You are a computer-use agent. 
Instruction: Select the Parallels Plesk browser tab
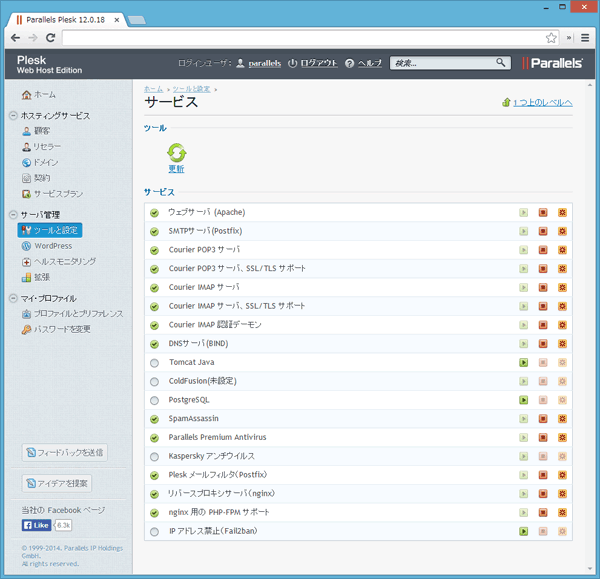tap(65, 20)
